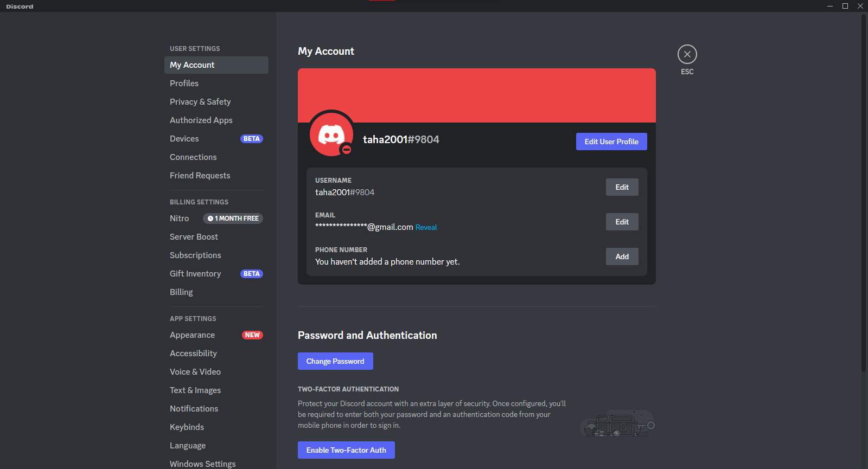Open Keybinds settings
868x469 pixels.
pyautogui.click(x=216, y=427)
